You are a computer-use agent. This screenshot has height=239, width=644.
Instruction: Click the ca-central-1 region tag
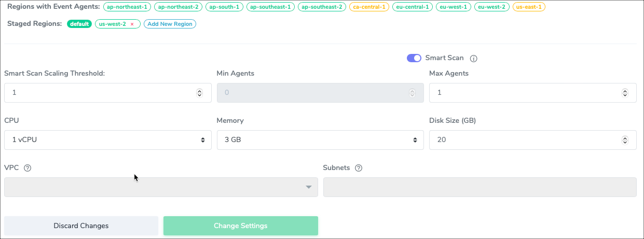pyautogui.click(x=369, y=7)
